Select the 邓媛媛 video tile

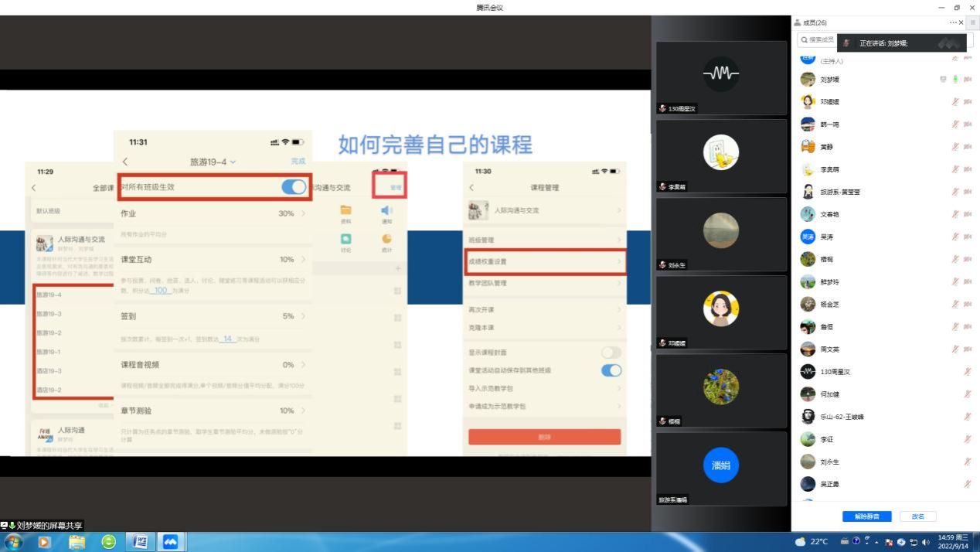pyautogui.click(x=721, y=312)
